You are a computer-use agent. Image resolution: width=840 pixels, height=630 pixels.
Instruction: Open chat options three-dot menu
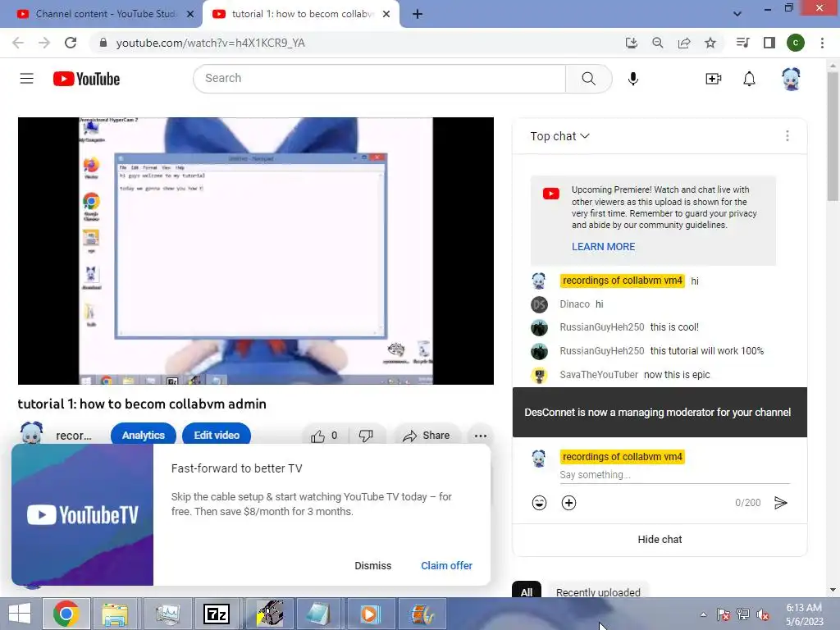point(787,136)
